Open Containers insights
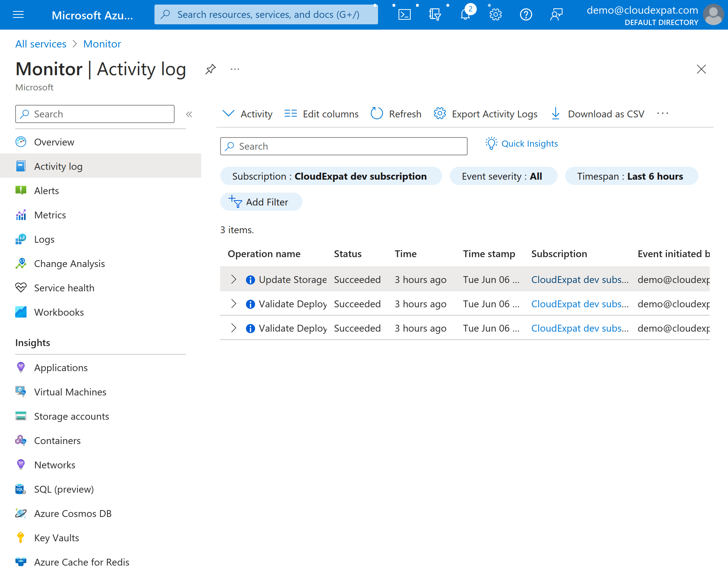728x569 pixels. (101, 441)
